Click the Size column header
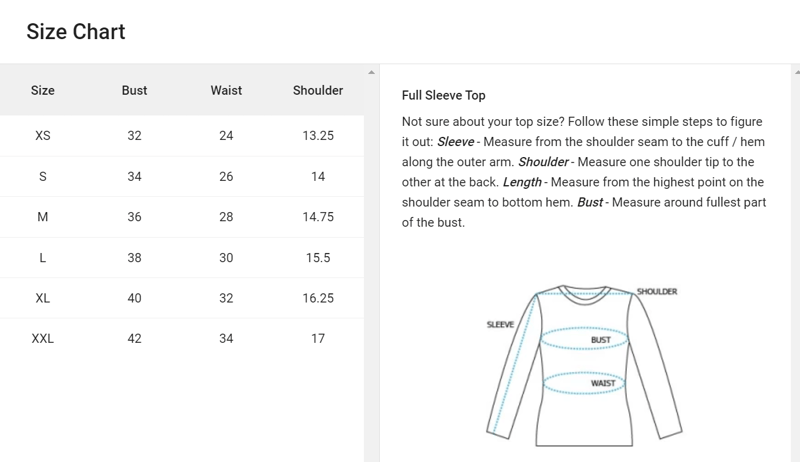 pos(43,90)
